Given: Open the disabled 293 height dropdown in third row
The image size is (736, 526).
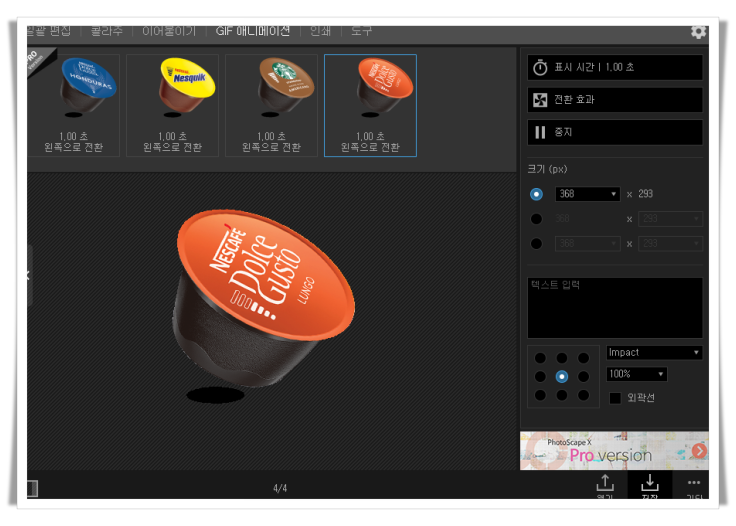Looking at the screenshot, I should pos(670,244).
